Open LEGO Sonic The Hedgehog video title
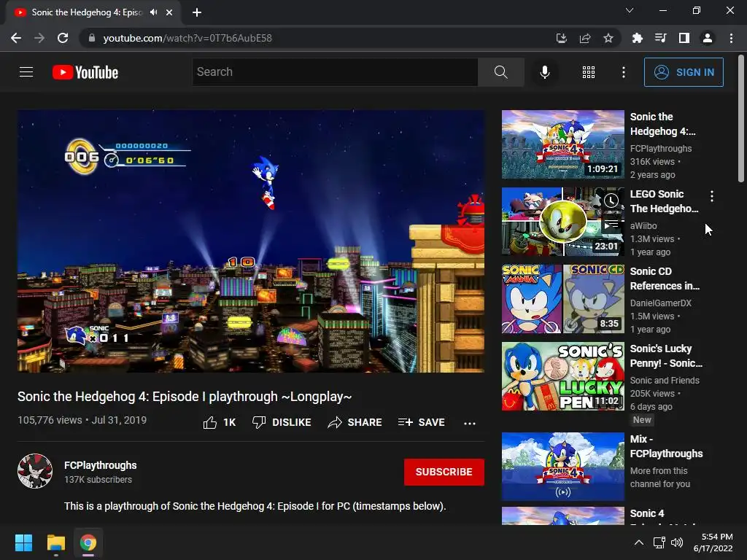Image resolution: width=747 pixels, height=560 pixels. (x=664, y=201)
